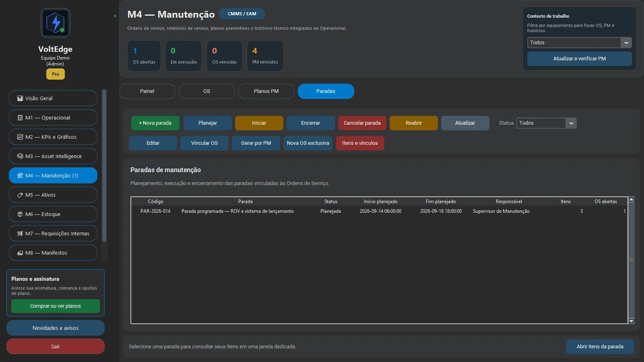The image size is (644, 362).
Task: Sort by the Responsável column header
Action: pos(509,202)
